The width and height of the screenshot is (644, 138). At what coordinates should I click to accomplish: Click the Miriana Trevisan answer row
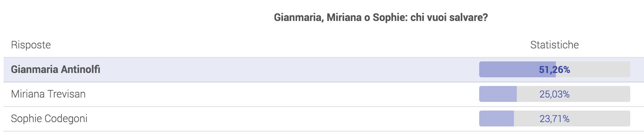tap(324, 94)
